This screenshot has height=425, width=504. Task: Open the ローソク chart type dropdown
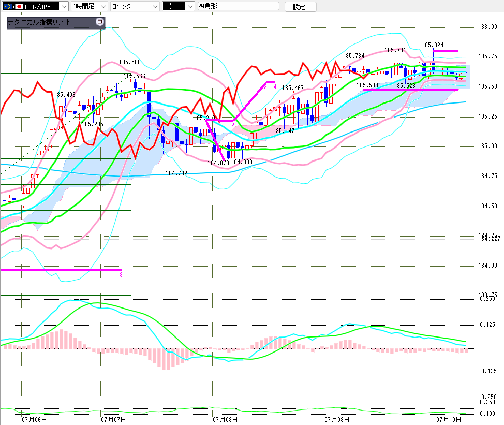click(135, 6)
